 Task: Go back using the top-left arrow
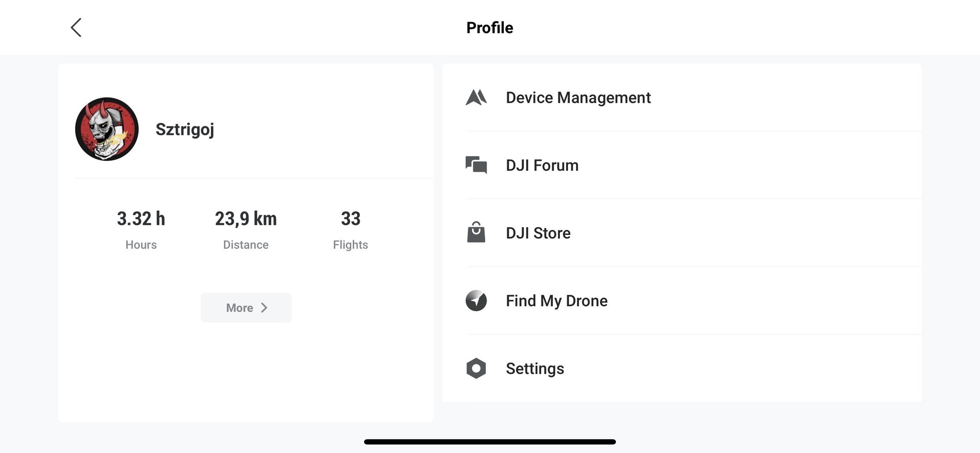(x=76, y=28)
